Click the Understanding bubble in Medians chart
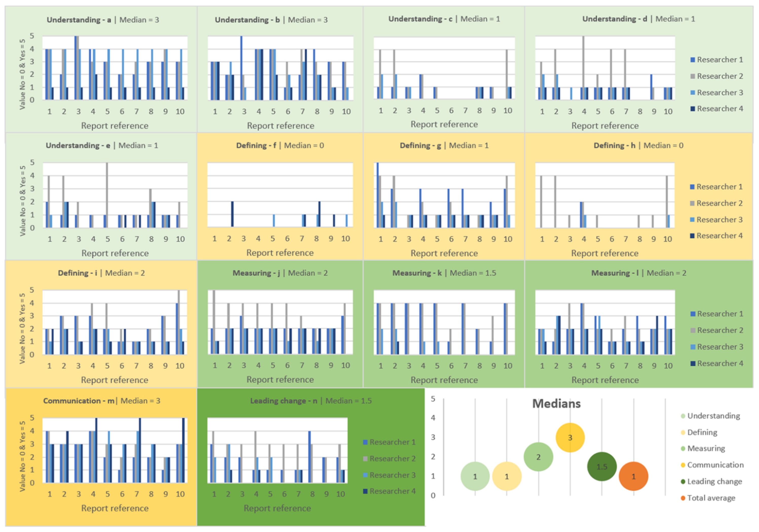The image size is (759, 532). click(475, 476)
